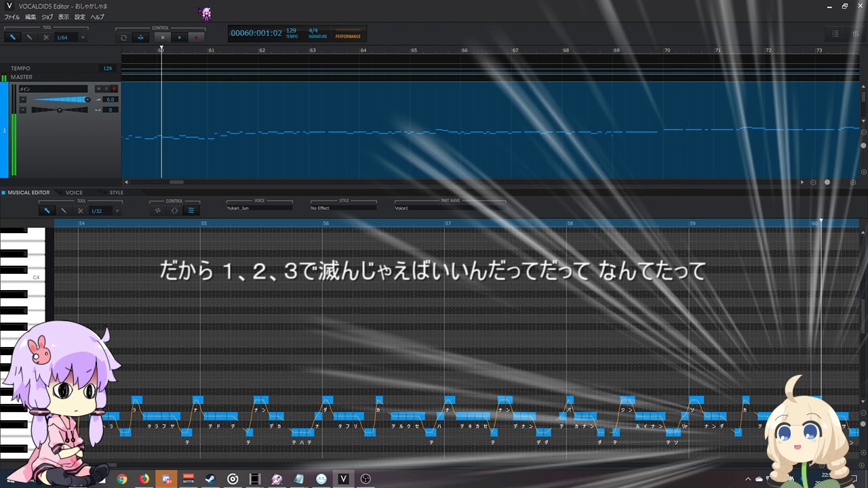Zoom out the track view horizontally
The image size is (868, 488).
tap(813, 182)
